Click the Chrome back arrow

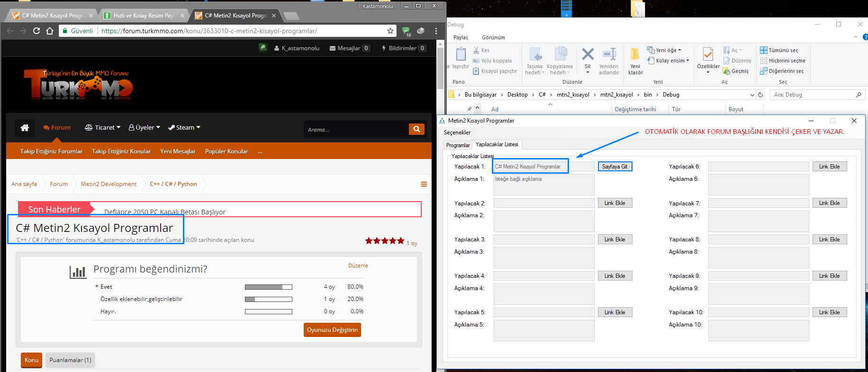10,31
